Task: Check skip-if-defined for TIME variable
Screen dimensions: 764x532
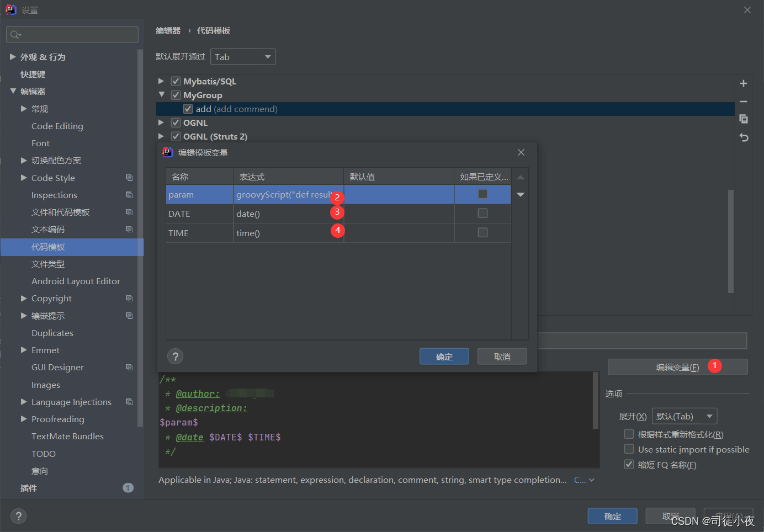Action: [x=482, y=232]
